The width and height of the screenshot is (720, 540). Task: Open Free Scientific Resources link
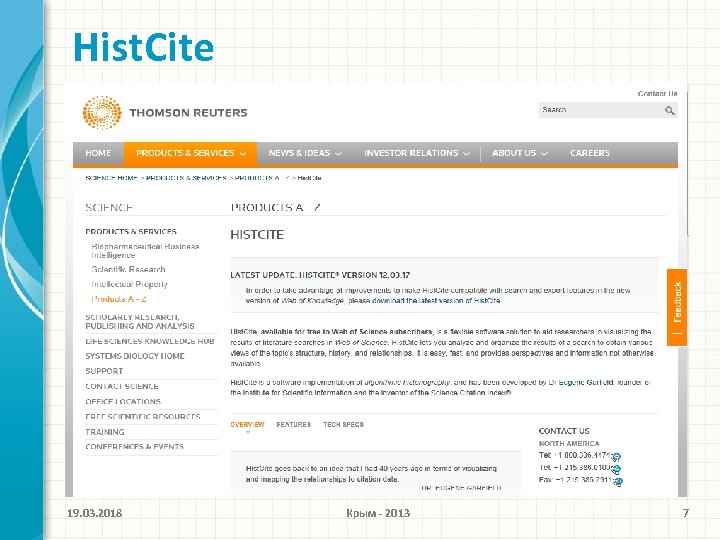pyautogui.click(x=143, y=416)
